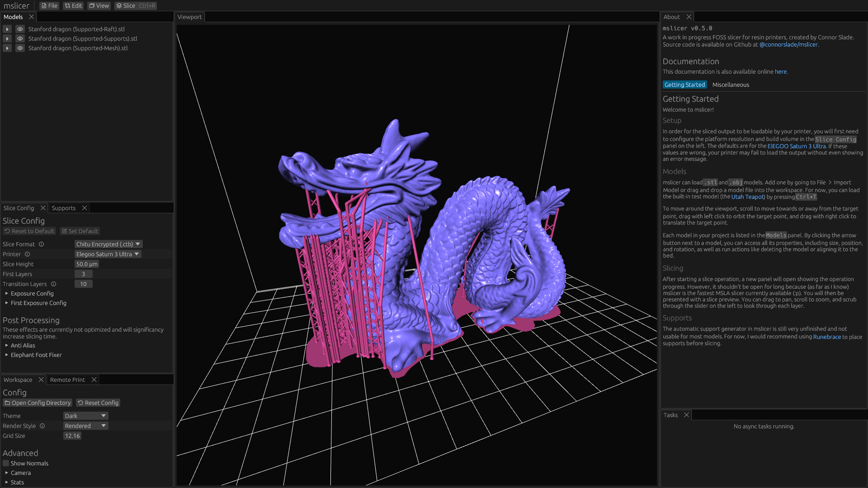Click info icon beside Printer label
868x488 pixels.
(x=27, y=254)
